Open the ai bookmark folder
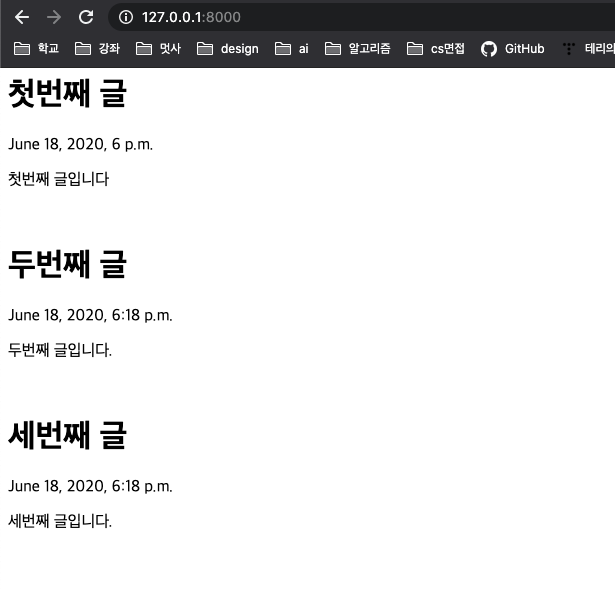Viewport: 615px width, 590px height. point(292,49)
